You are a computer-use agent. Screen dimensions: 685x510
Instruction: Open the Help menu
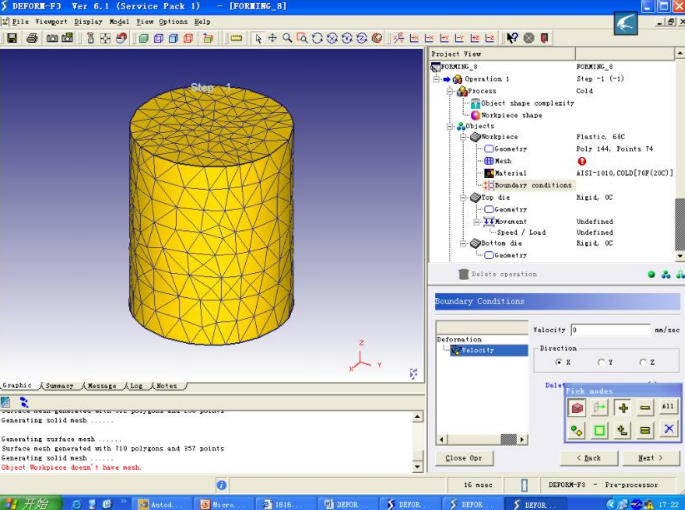[202, 22]
